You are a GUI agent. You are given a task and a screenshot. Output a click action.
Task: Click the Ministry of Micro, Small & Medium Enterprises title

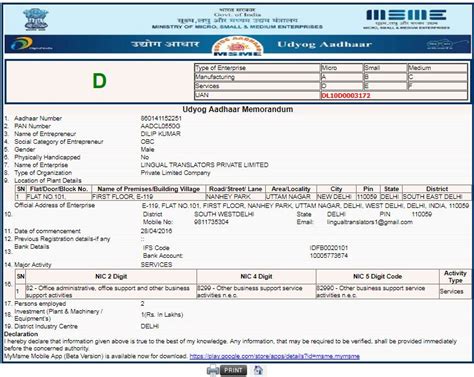(x=237, y=27)
